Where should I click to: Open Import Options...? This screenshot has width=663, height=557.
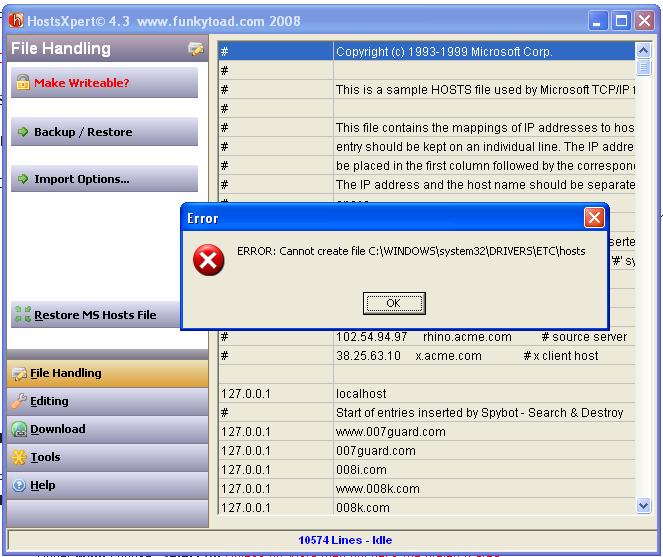[104, 179]
